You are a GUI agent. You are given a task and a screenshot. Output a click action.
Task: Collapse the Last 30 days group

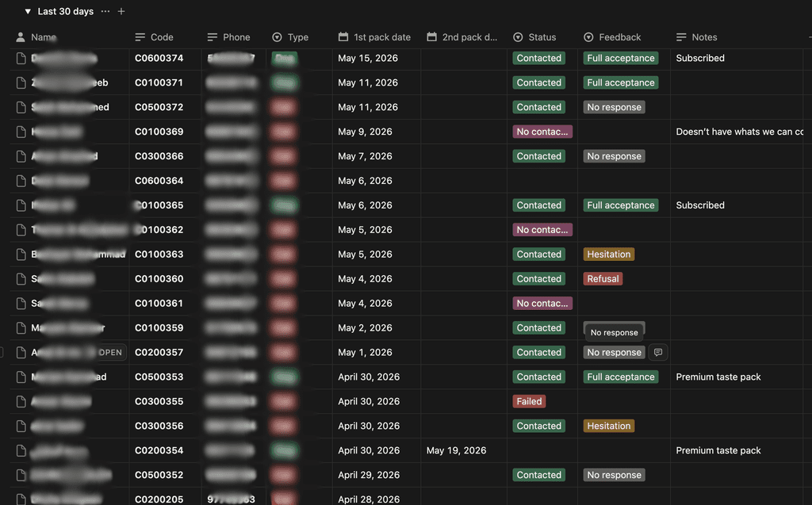point(28,11)
